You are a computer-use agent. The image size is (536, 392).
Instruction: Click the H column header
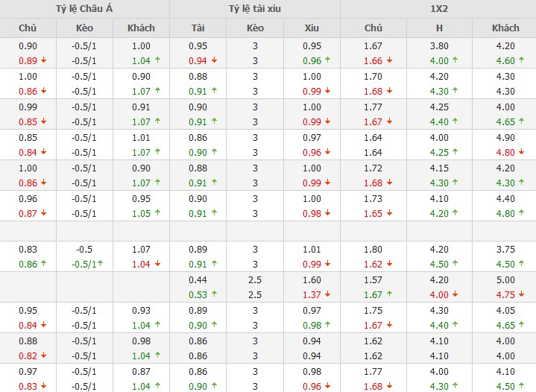(439, 28)
